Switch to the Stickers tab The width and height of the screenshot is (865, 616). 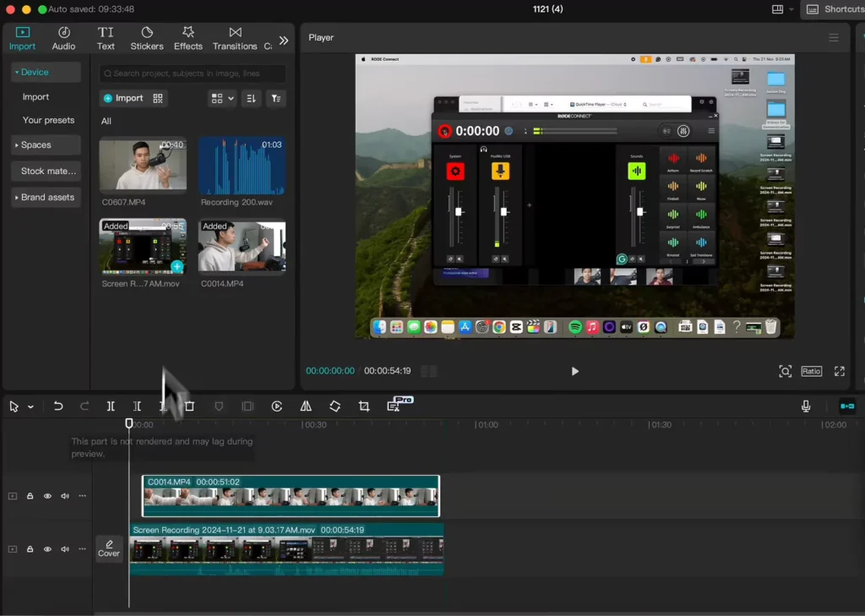pyautogui.click(x=147, y=39)
